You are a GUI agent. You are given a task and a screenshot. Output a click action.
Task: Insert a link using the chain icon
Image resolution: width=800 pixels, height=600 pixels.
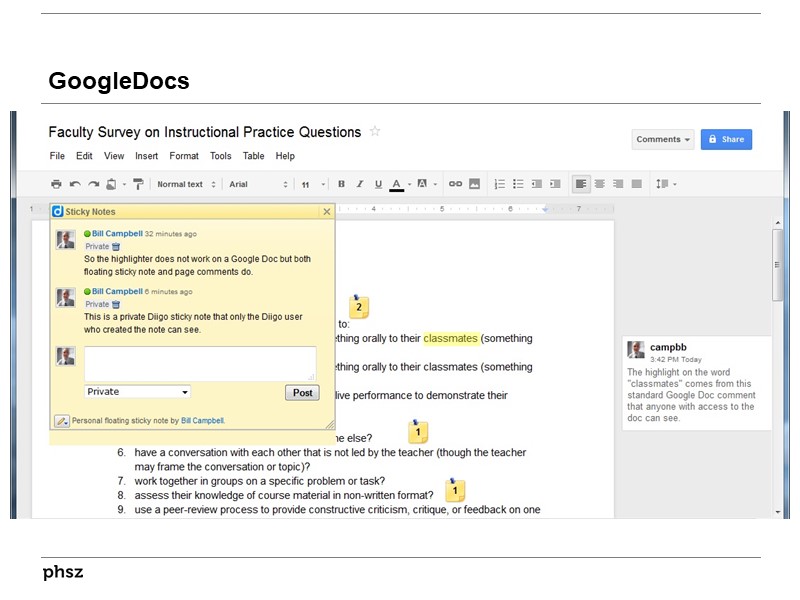click(x=455, y=184)
